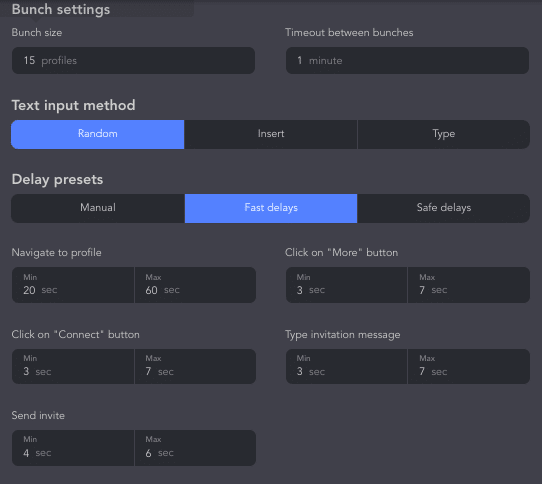Edit Click on "More" button Min seconds
Image resolution: width=542 pixels, height=484 pixels.
pos(346,285)
